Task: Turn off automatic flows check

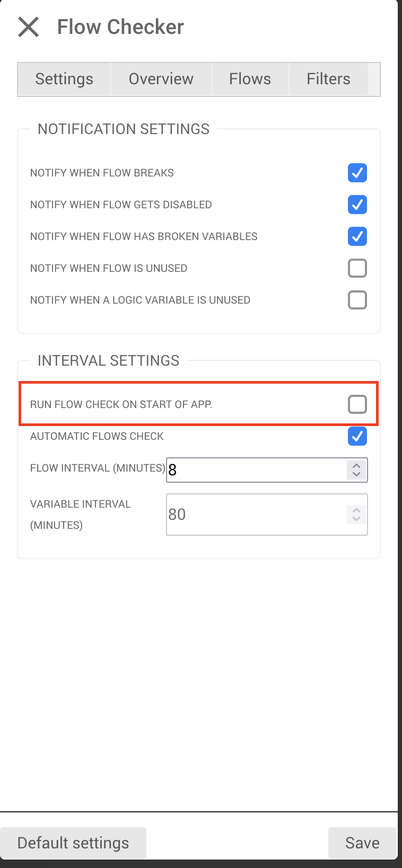Action: [357, 436]
